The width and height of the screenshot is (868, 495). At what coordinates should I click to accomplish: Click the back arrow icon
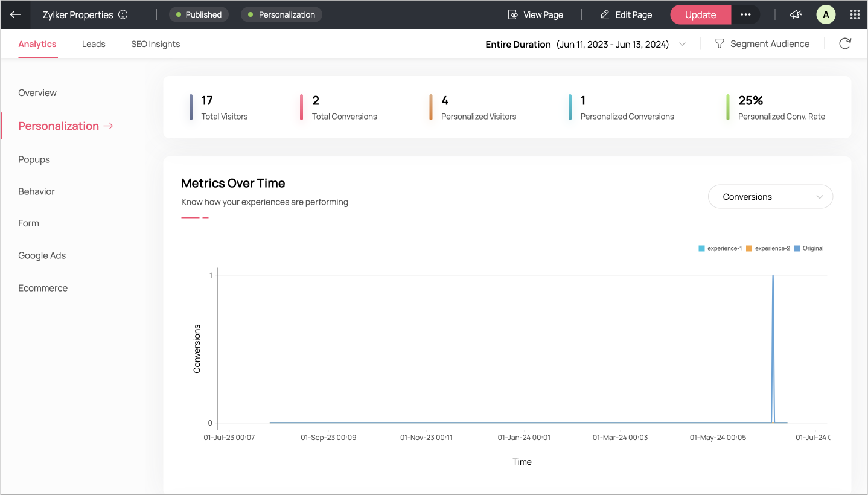15,14
